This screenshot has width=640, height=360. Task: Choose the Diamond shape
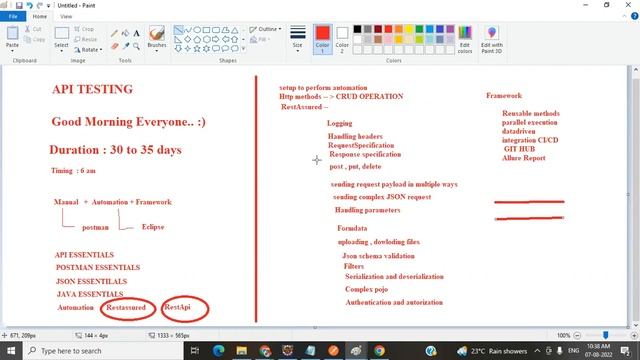[188, 39]
